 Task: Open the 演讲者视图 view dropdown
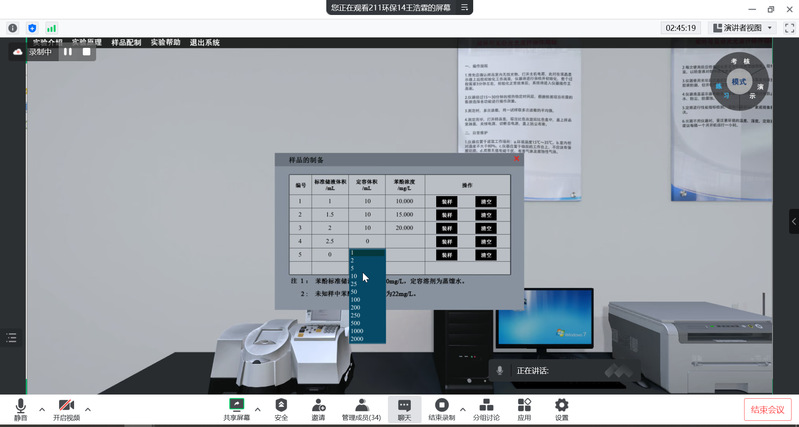point(744,28)
